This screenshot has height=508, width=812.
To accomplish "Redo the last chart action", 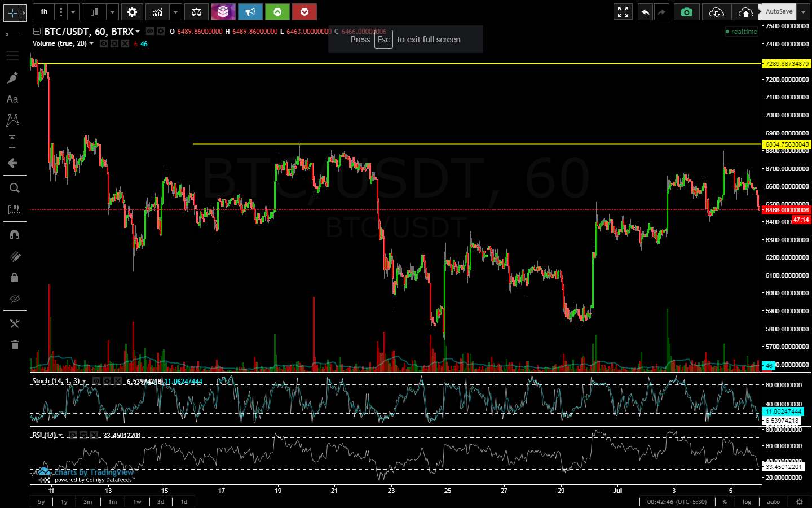I will click(x=661, y=12).
